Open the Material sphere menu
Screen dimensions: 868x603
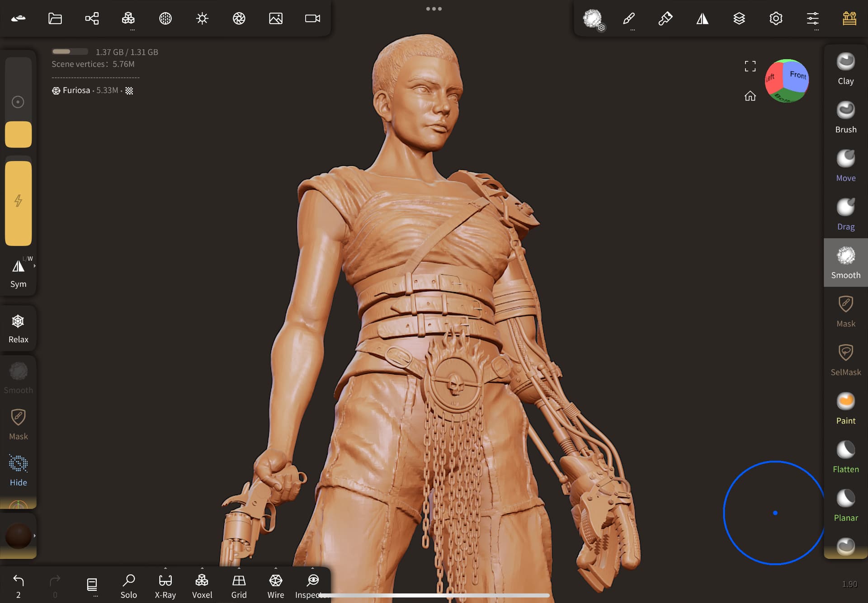[x=165, y=19]
